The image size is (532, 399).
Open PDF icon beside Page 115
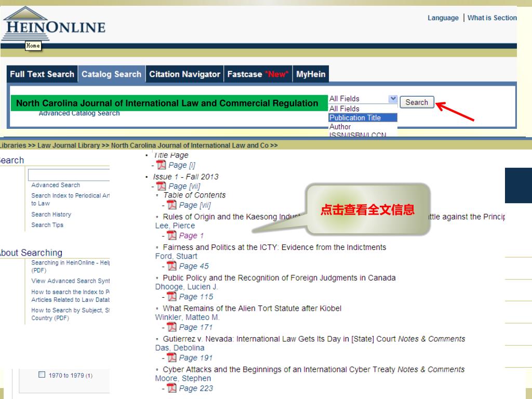click(x=171, y=296)
